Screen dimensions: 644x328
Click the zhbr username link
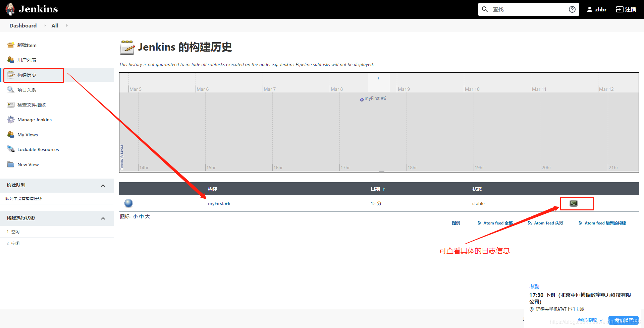pyautogui.click(x=601, y=10)
